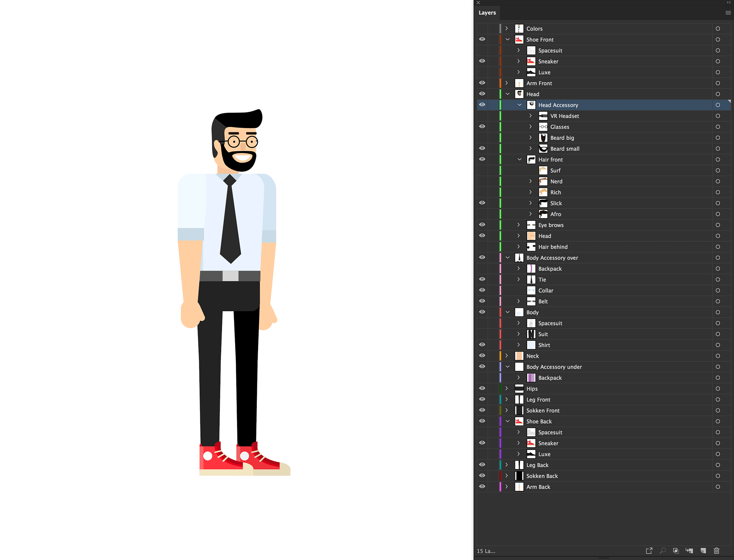This screenshot has height=560, width=734.
Task: Select the Beard big layer
Action: pyautogui.click(x=562, y=138)
